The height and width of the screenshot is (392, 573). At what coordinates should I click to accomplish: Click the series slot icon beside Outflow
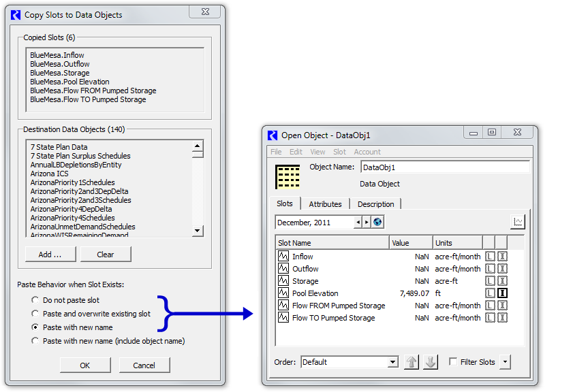283,269
